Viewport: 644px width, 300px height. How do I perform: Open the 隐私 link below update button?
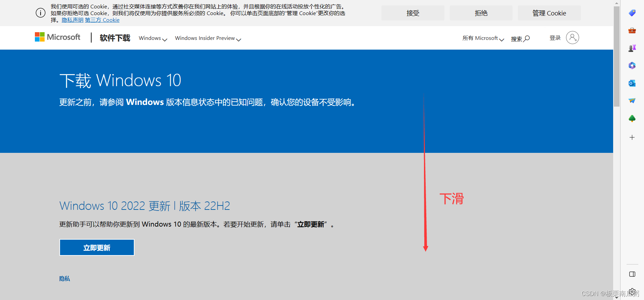[65, 279]
